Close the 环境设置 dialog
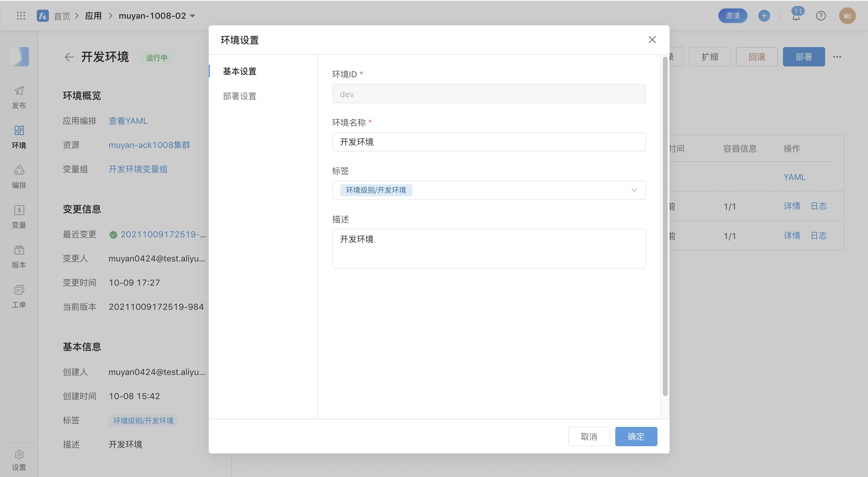The image size is (868, 477). tap(652, 40)
